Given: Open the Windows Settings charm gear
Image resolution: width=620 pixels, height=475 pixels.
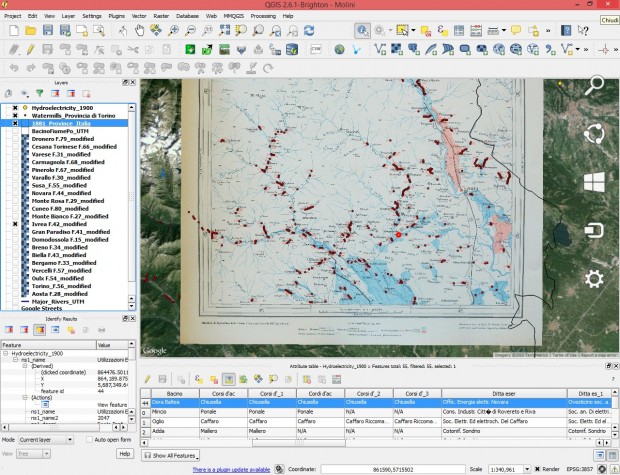Looking at the screenshot, I should [594, 279].
